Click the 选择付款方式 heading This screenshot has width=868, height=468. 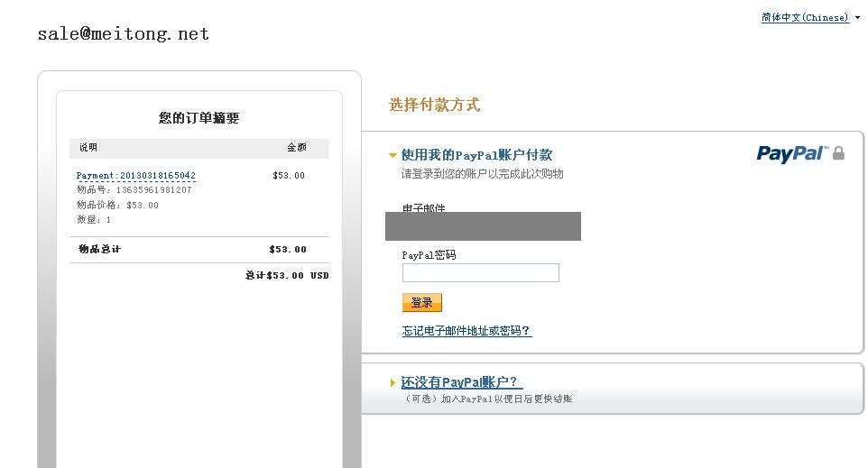[x=435, y=105]
